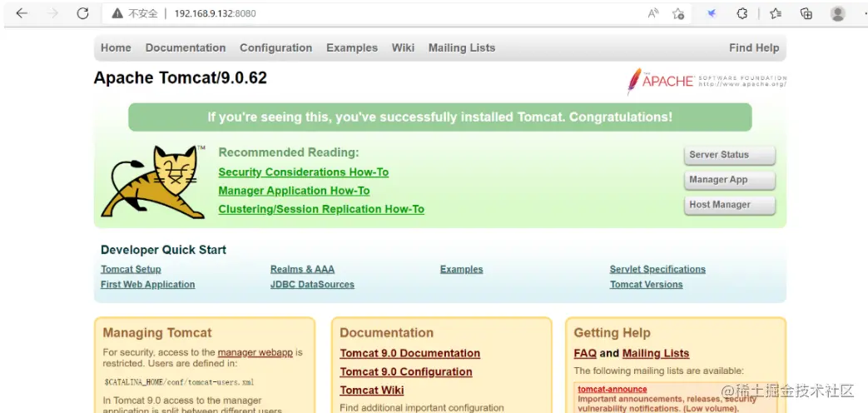The width and height of the screenshot is (868, 413).
Task: Open the Configuration navigation item
Action: 275,47
